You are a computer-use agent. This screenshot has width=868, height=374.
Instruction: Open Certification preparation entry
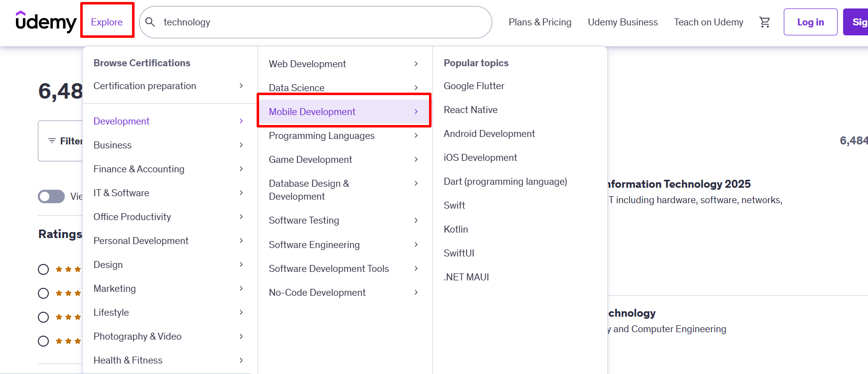click(145, 86)
